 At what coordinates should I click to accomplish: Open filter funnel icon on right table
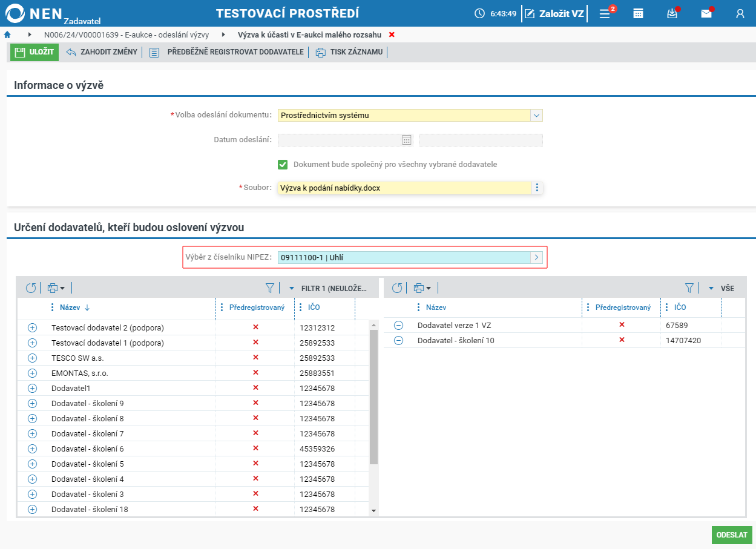[689, 288]
